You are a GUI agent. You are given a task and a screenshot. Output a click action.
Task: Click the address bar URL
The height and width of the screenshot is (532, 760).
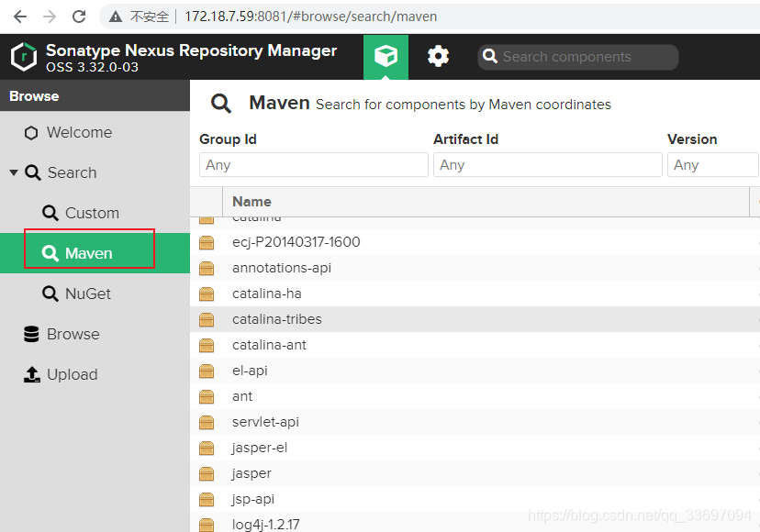[310, 17]
